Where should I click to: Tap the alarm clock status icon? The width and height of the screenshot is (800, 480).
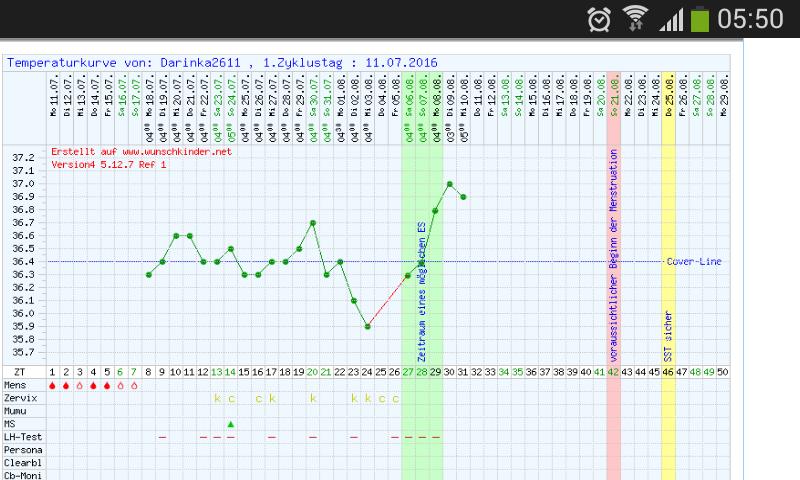[x=600, y=19]
